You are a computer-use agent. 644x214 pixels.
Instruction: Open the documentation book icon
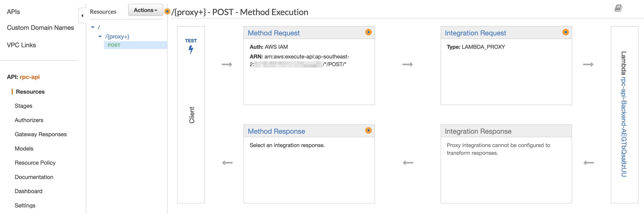[x=618, y=8]
